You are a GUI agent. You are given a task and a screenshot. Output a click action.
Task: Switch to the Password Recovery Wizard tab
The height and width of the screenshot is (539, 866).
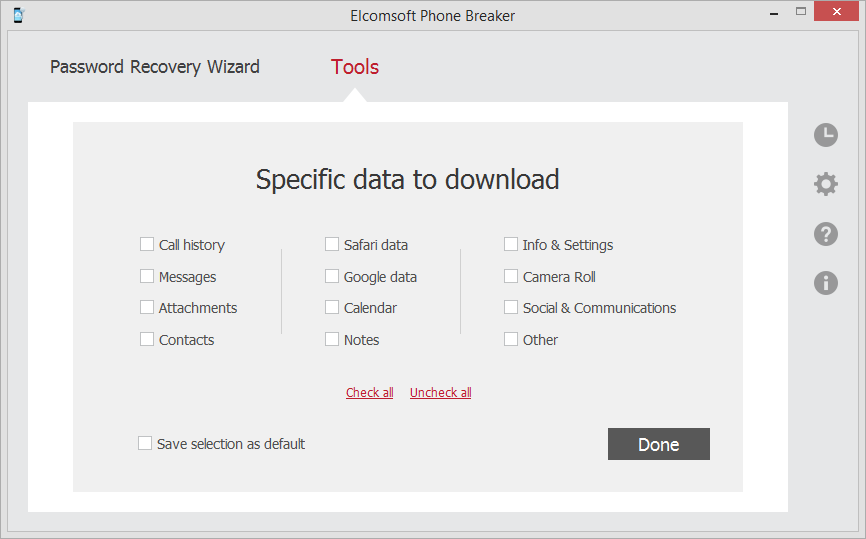click(x=155, y=67)
